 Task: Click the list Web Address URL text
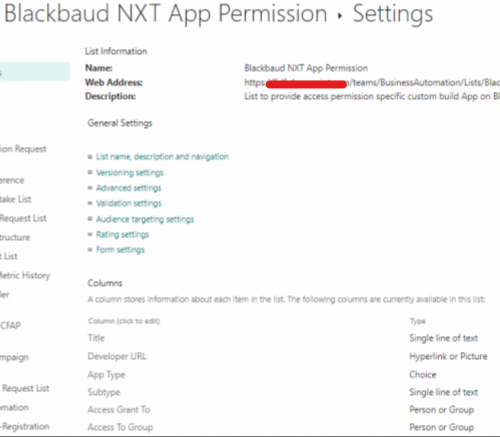coord(372,82)
